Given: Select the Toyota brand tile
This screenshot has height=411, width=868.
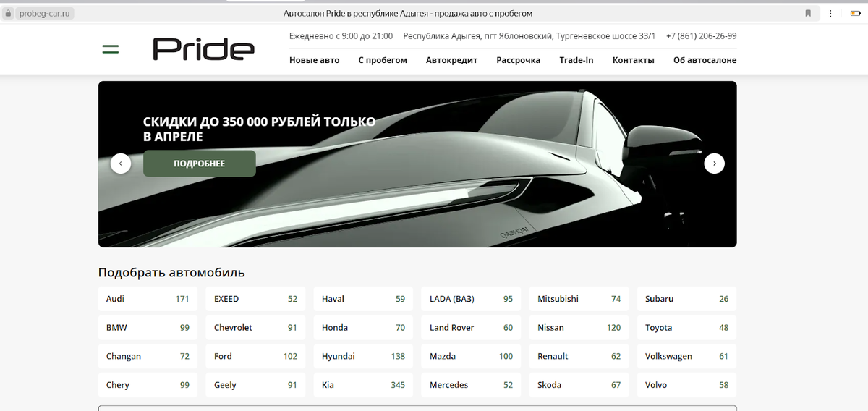Looking at the screenshot, I should (x=686, y=328).
